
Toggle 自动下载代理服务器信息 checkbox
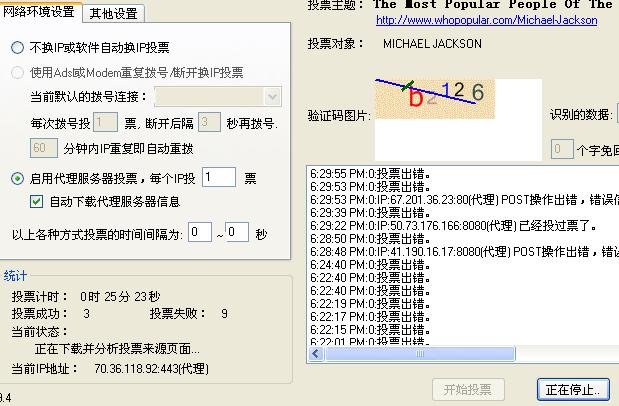tap(37, 202)
